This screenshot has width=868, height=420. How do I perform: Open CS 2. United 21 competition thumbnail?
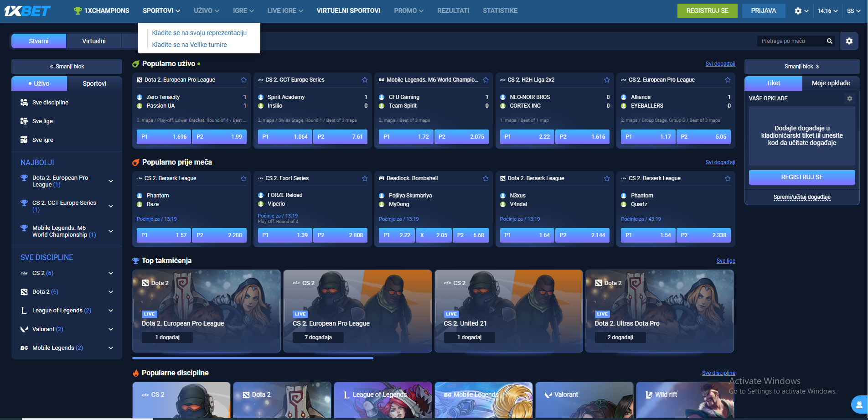(x=509, y=311)
